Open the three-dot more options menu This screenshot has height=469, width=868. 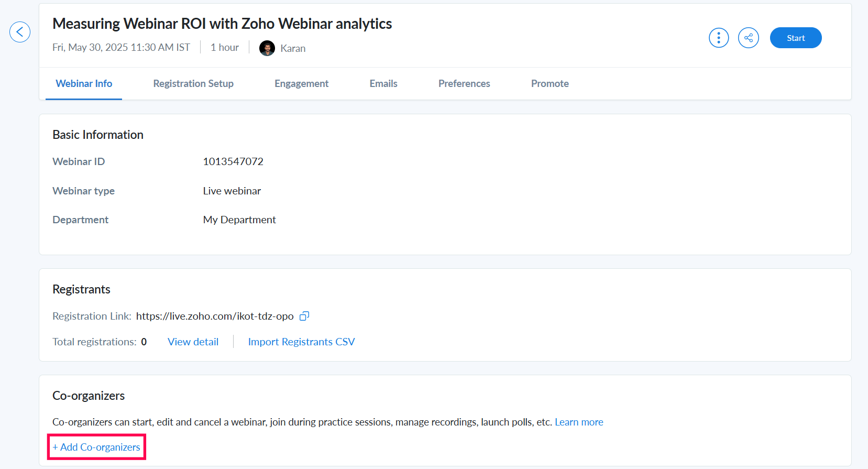tap(719, 38)
